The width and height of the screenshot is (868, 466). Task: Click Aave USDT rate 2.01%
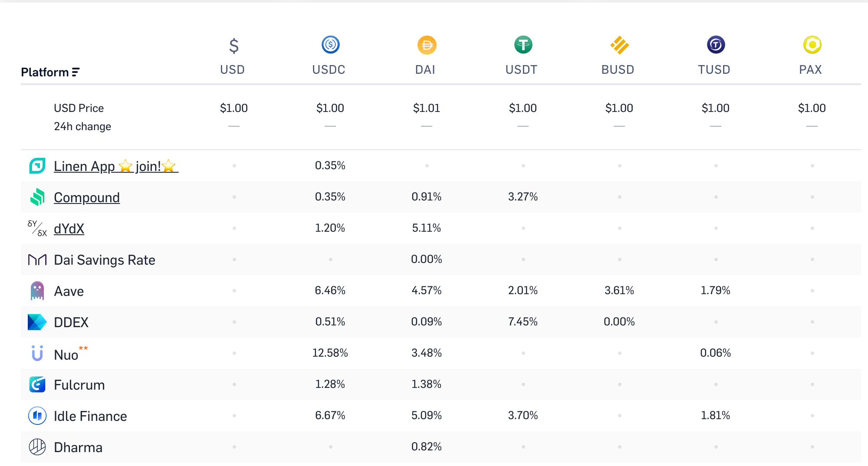pos(523,290)
